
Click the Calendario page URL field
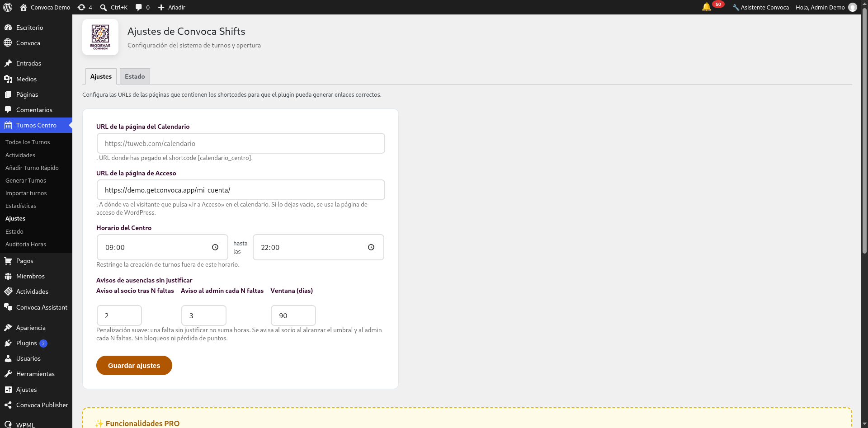pos(241,143)
